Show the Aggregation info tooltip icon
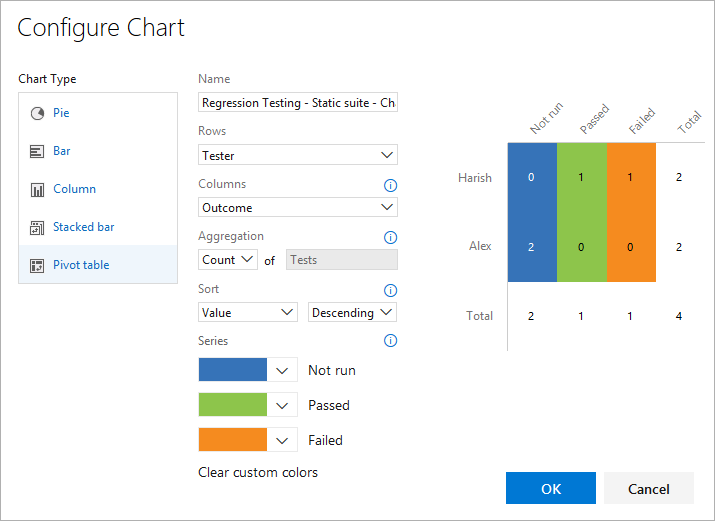Image resolution: width=715 pixels, height=521 pixels. click(x=391, y=237)
